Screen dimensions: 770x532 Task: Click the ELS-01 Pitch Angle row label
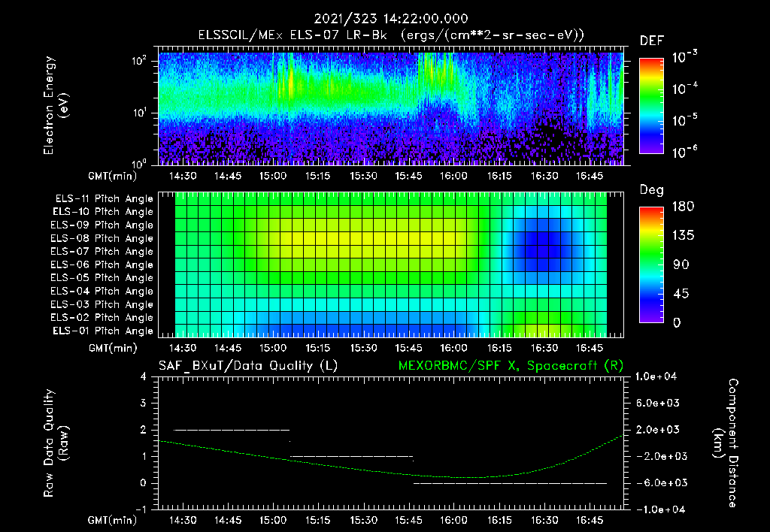click(103, 331)
